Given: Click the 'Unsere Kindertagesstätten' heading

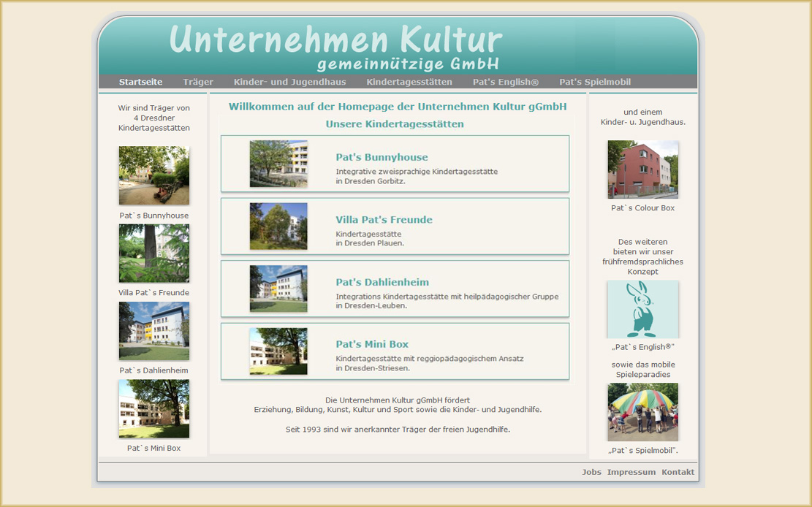Looking at the screenshot, I should [395, 123].
